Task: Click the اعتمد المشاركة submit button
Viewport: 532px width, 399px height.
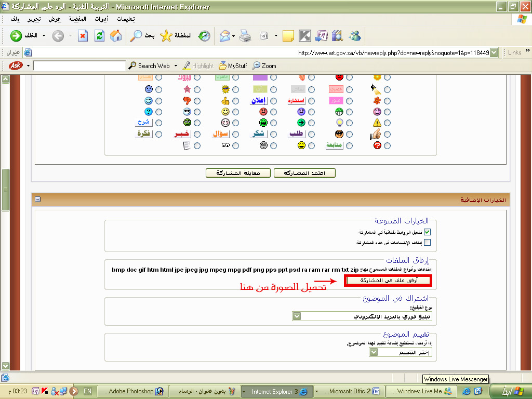Action: 304,173
